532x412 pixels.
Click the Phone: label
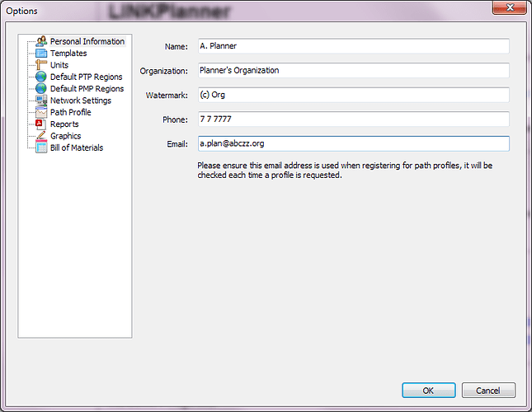[x=175, y=119]
